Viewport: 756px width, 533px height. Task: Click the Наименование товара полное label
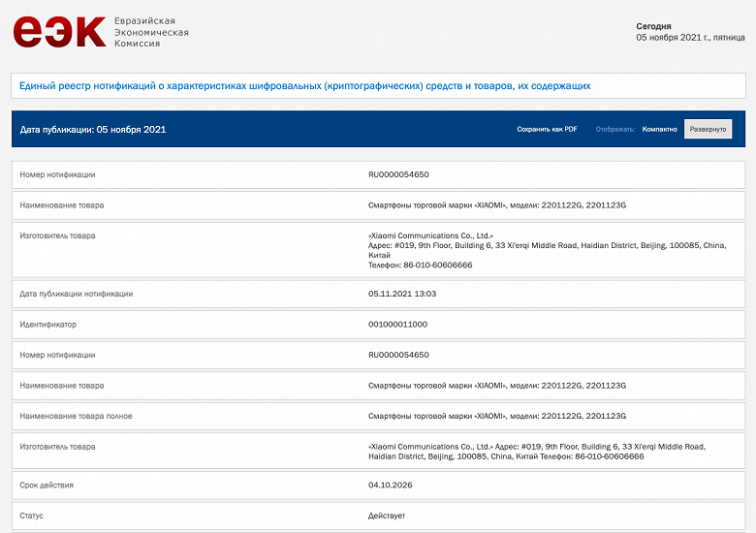coord(76,416)
